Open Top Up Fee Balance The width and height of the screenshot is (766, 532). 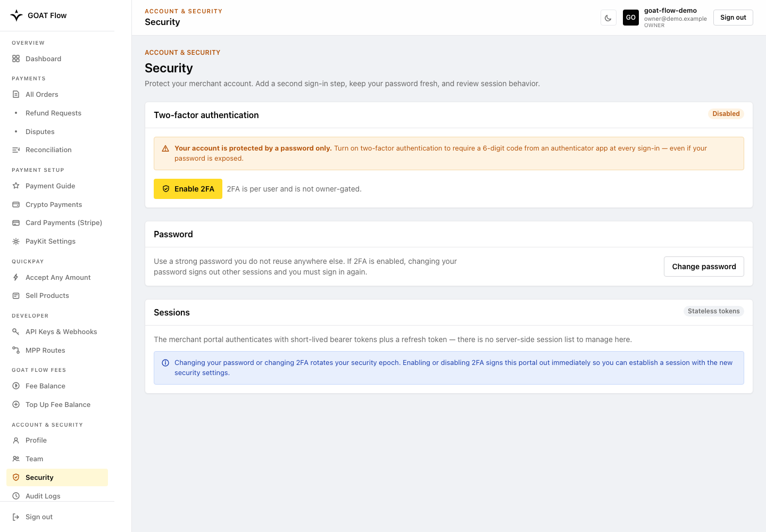coord(57,404)
